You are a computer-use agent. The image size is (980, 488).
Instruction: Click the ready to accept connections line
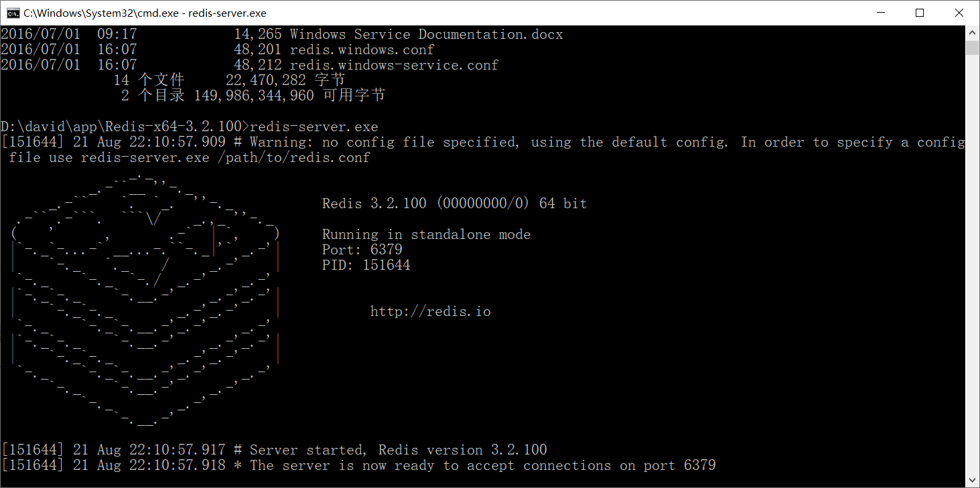point(359,465)
